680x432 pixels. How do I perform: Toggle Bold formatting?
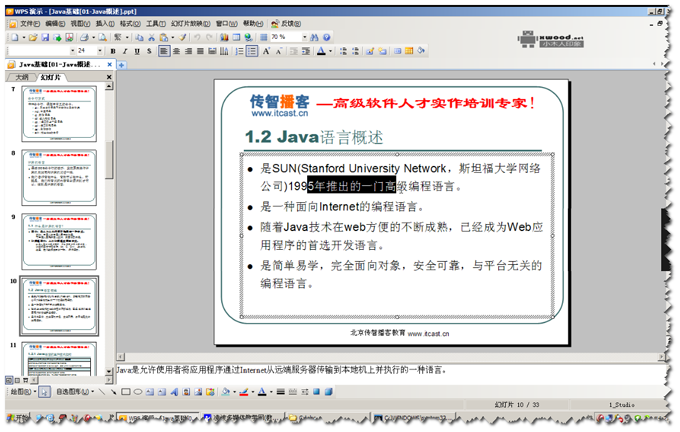pyautogui.click(x=113, y=51)
